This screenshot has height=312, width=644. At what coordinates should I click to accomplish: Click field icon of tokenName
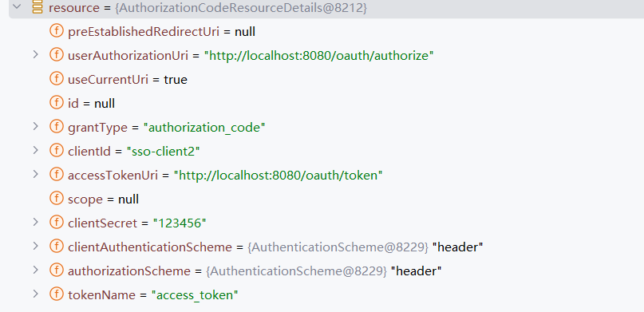pyautogui.click(x=57, y=294)
